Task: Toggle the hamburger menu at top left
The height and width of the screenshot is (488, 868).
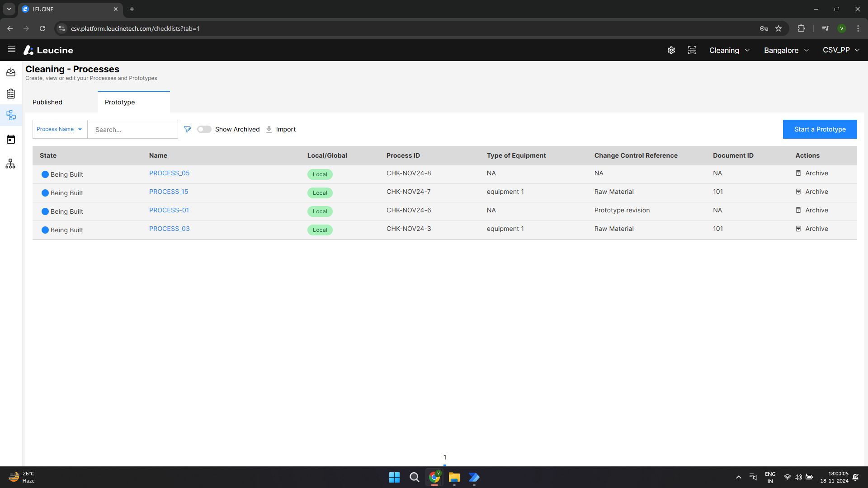Action: pyautogui.click(x=11, y=50)
